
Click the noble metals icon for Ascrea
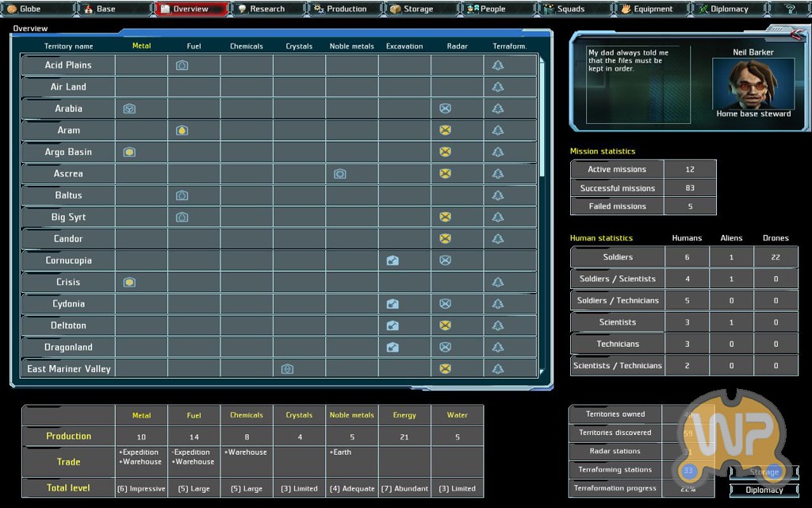pyautogui.click(x=339, y=174)
